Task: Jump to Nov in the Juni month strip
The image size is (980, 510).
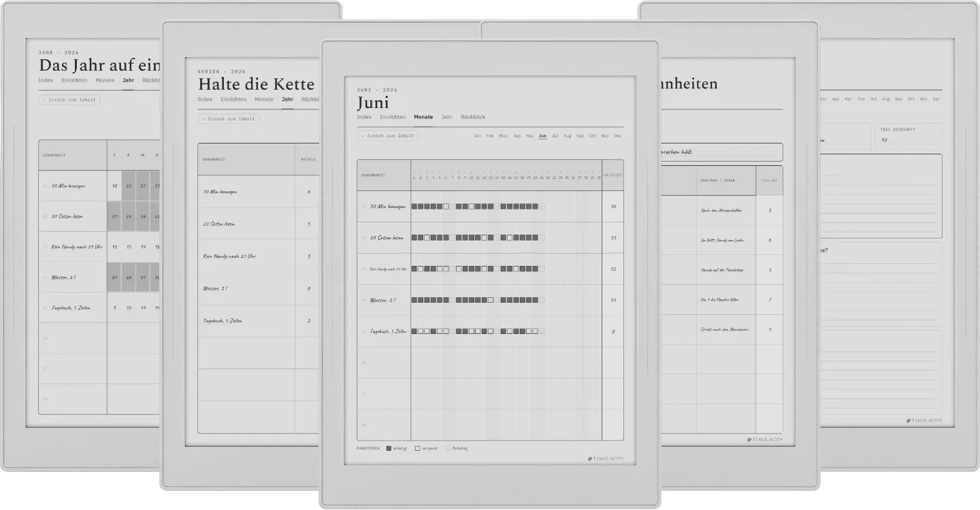Action: [x=605, y=136]
